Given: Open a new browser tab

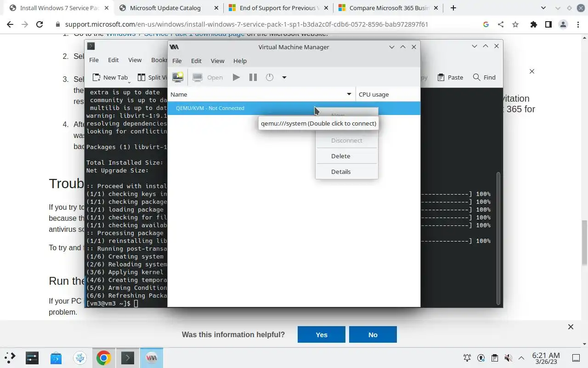Looking at the screenshot, I should (x=453, y=8).
